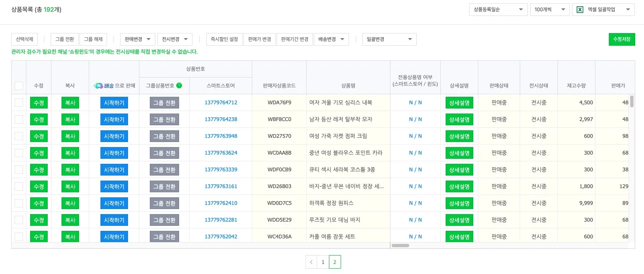644x274 pixels.
Task: Open product link 13779762410
Action: [221, 203]
